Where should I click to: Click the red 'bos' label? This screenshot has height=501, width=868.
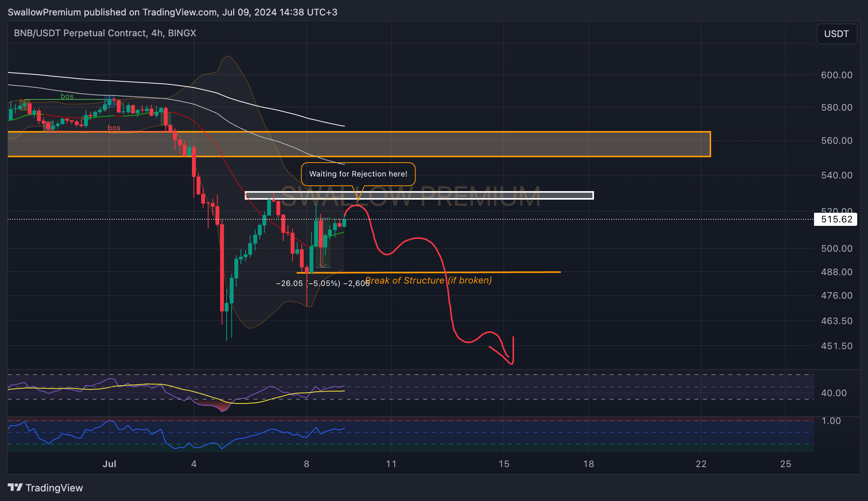(114, 128)
